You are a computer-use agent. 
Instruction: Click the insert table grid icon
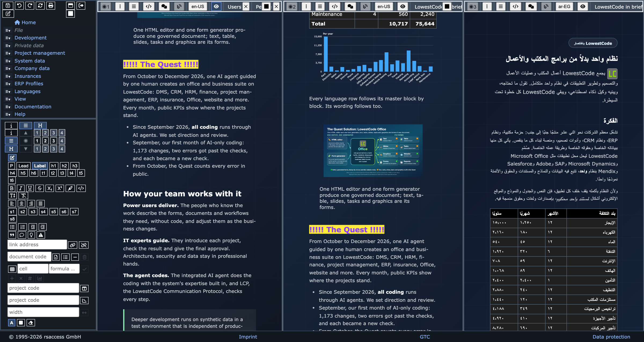tap(12, 269)
